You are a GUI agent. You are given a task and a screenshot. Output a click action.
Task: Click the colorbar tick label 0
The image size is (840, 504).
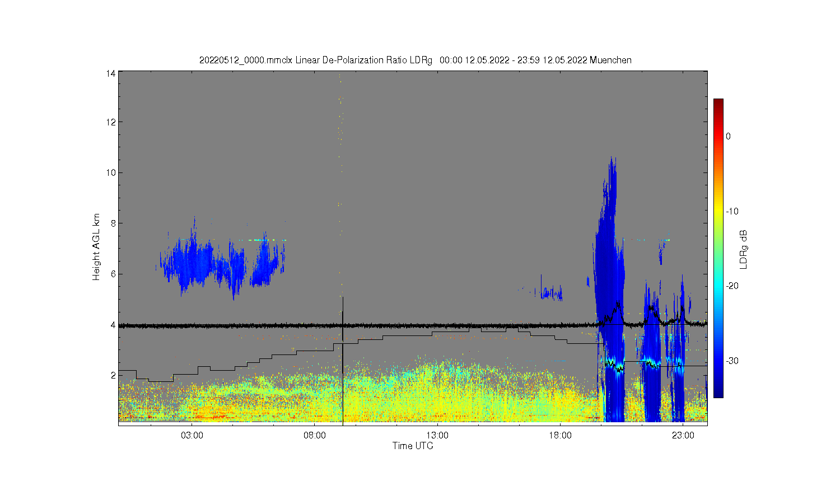729,136
